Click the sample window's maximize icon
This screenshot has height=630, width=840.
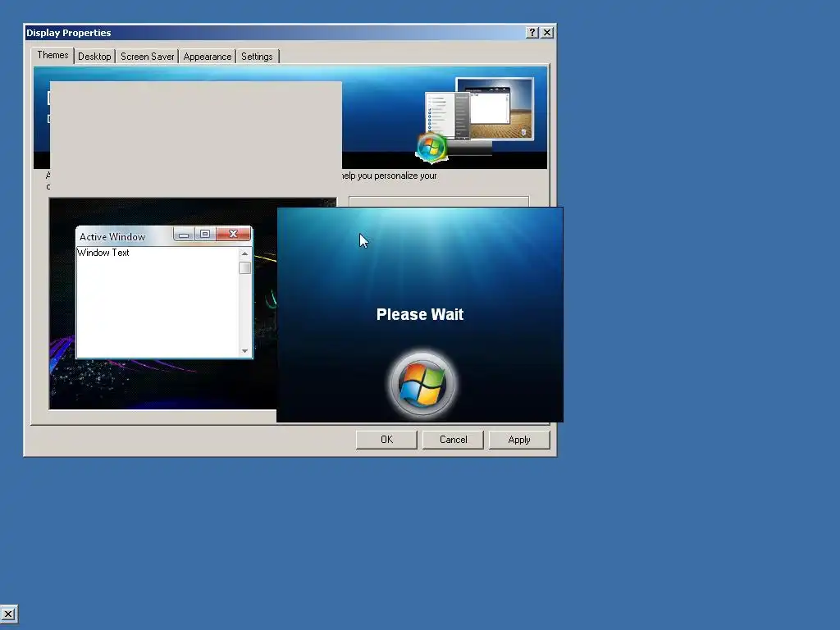pos(204,234)
